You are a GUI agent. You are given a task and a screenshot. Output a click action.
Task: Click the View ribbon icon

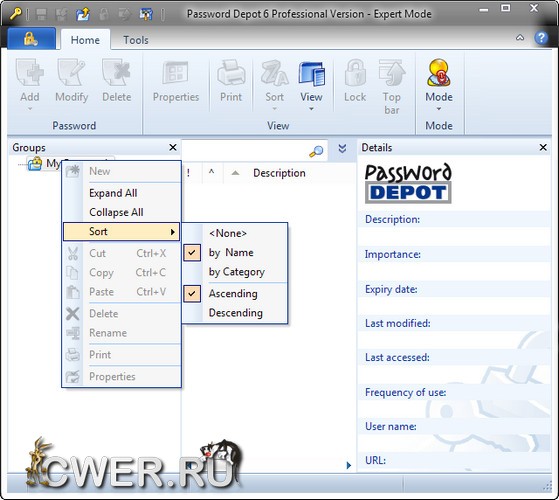coord(312,73)
